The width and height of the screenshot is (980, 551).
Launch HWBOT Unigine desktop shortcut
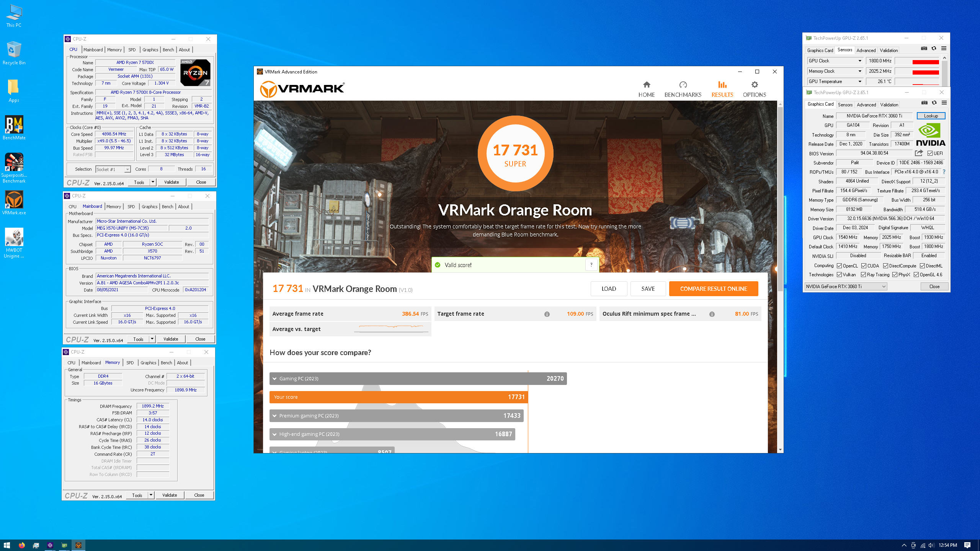[x=14, y=243]
